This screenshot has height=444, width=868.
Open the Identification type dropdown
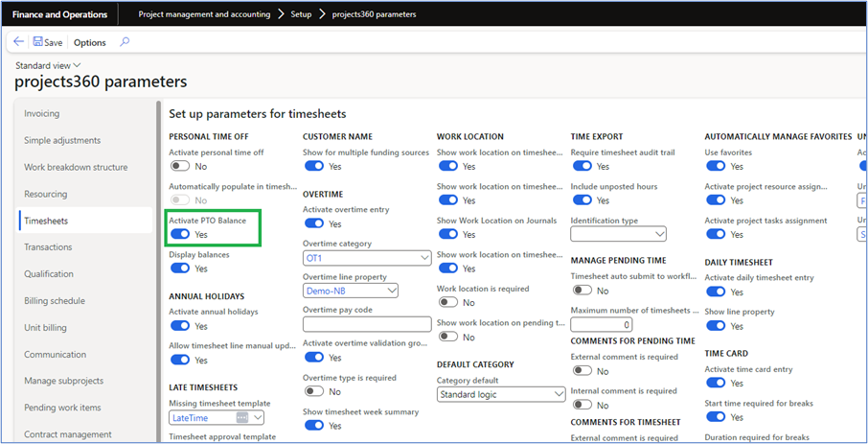[x=660, y=234]
